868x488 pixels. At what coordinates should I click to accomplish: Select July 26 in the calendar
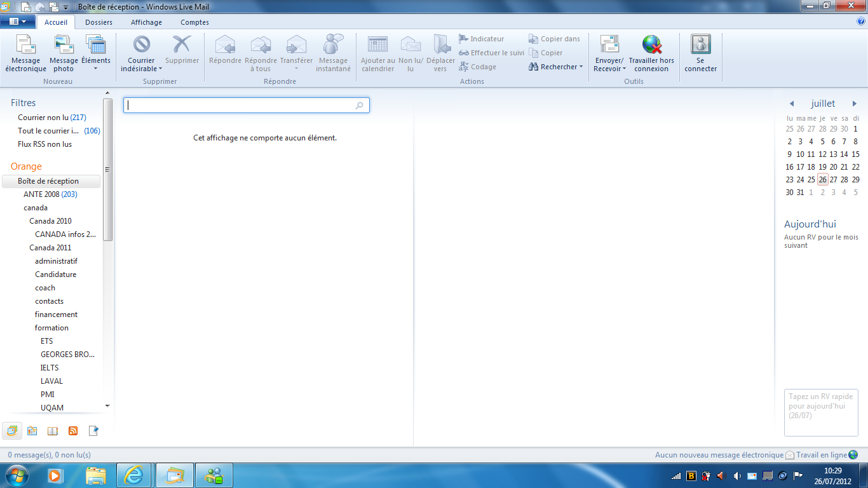(822, 180)
